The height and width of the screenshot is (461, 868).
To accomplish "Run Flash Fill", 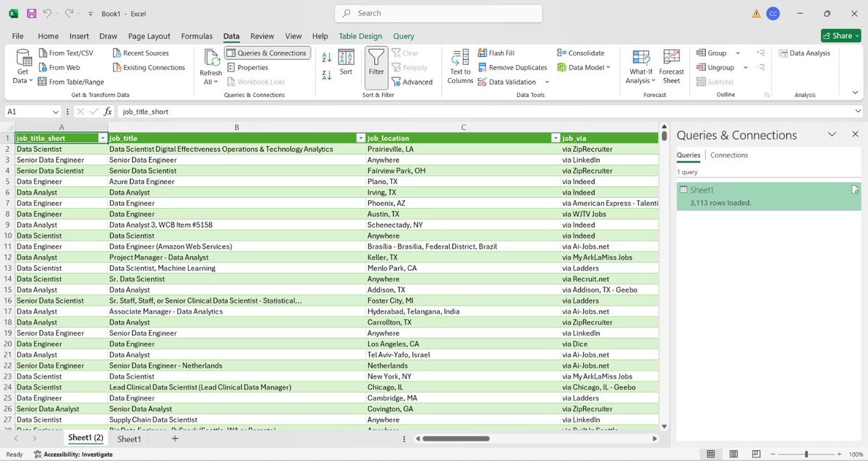I will coord(496,53).
